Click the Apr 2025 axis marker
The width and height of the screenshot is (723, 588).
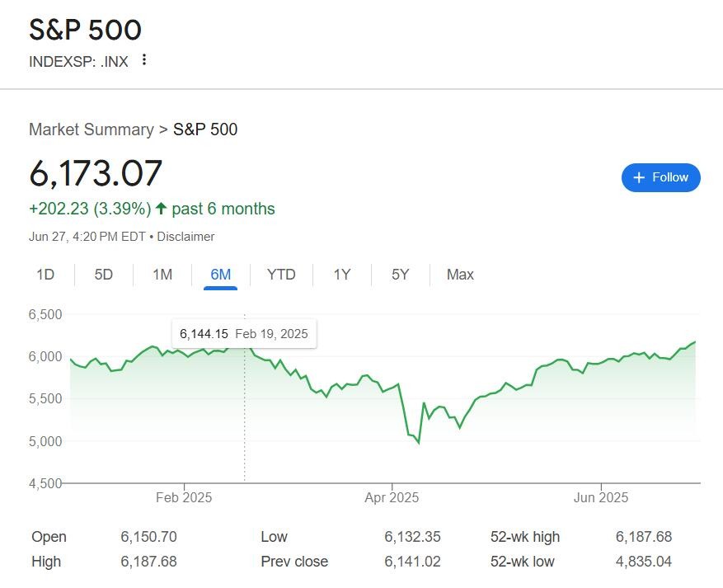(392, 497)
